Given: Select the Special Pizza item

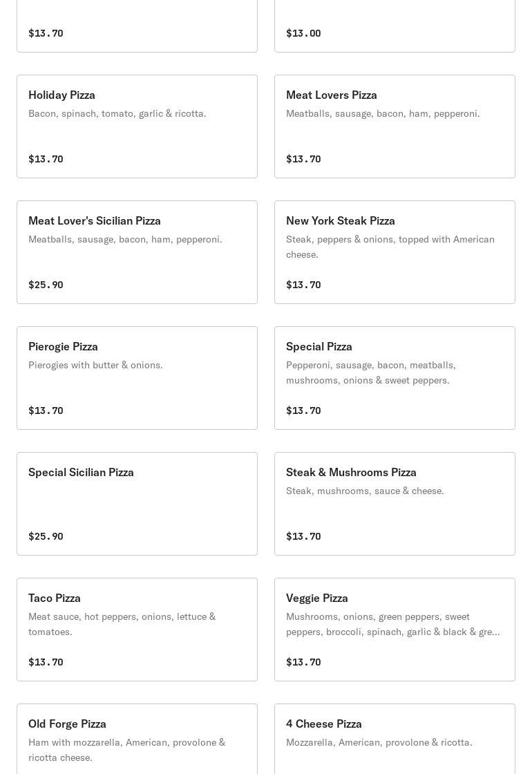Looking at the screenshot, I should [395, 378].
